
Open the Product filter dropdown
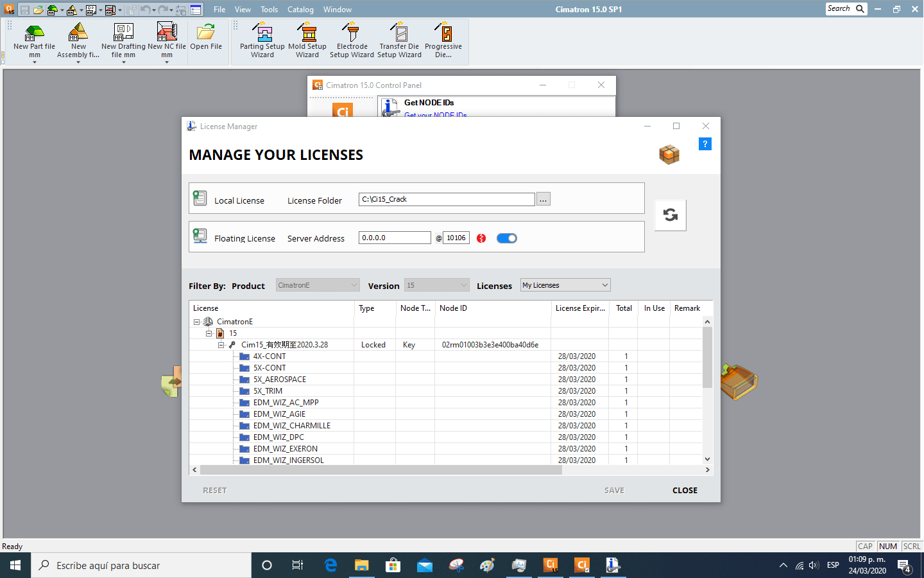(318, 285)
